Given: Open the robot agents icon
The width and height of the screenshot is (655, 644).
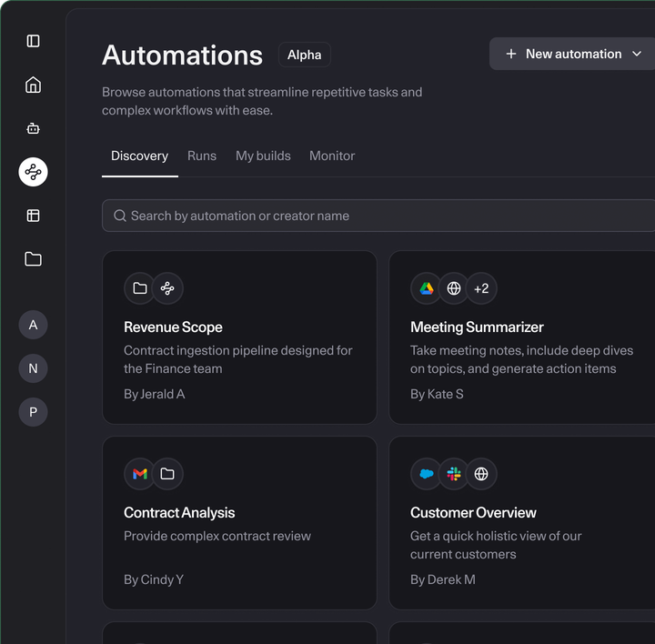Looking at the screenshot, I should tap(34, 128).
